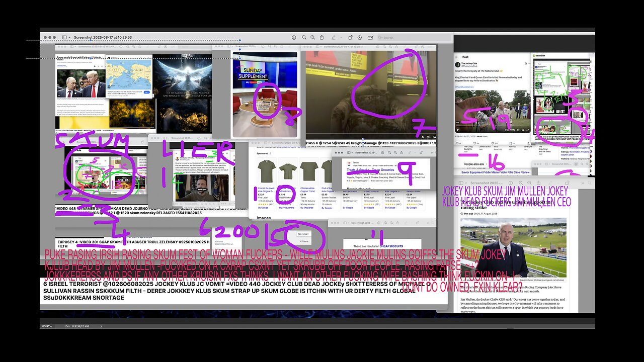Like the Jockey Club post heart icon
This screenshot has height=362, width=644.
pos(493,143)
